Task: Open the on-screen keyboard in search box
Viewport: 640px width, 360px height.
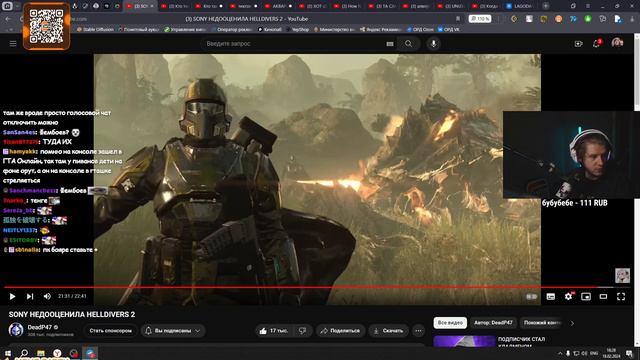Action: pos(390,44)
